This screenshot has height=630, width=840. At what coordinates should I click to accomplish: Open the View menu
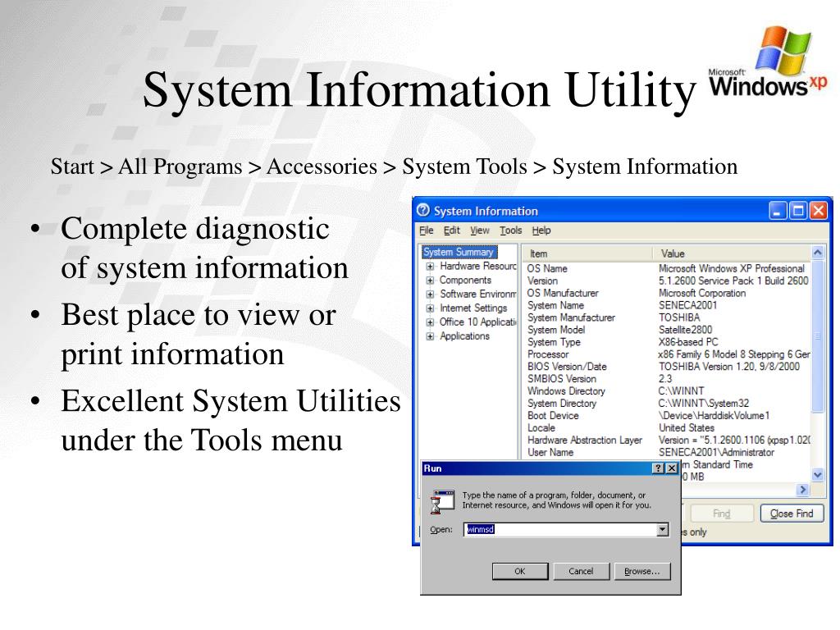480,231
